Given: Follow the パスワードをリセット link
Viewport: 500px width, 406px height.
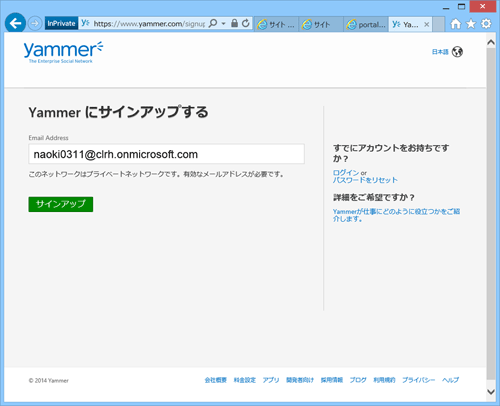Looking at the screenshot, I should point(365,180).
